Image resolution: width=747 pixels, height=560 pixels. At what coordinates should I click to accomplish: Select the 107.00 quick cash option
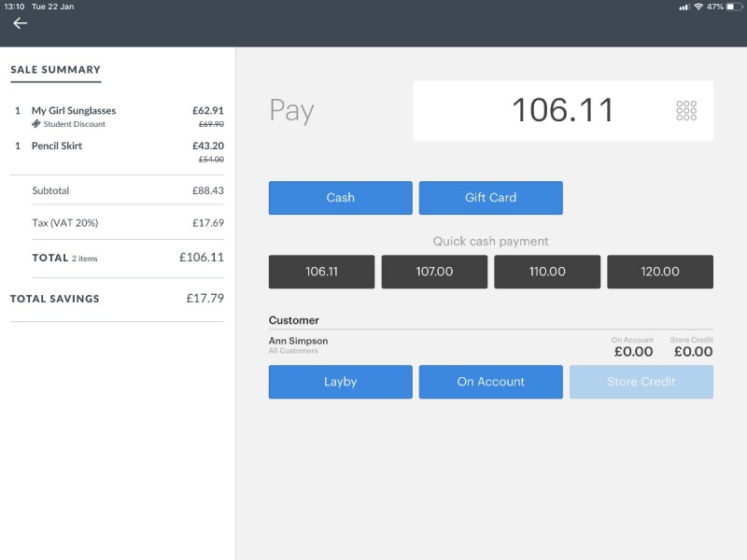tap(434, 272)
